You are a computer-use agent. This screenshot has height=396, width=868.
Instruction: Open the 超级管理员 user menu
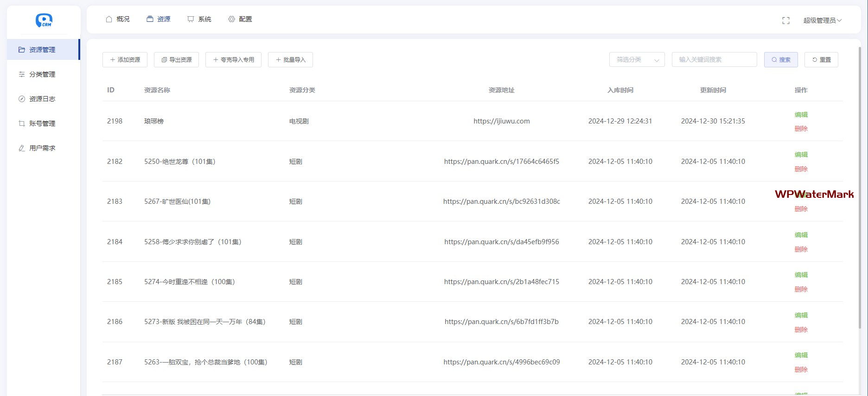pos(822,20)
